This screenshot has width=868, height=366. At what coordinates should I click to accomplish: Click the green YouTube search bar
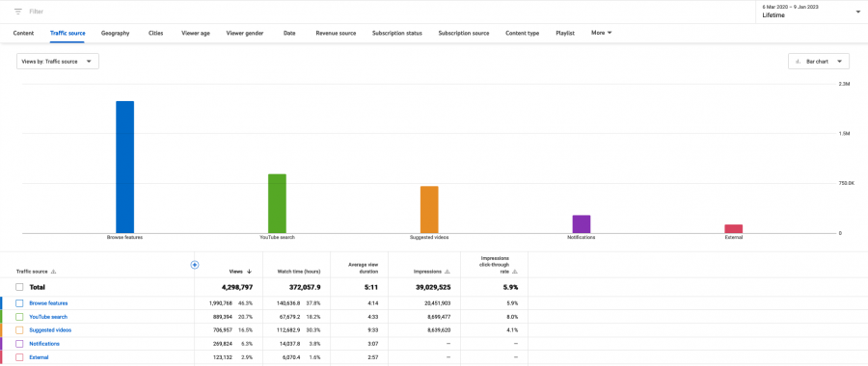pos(277,203)
